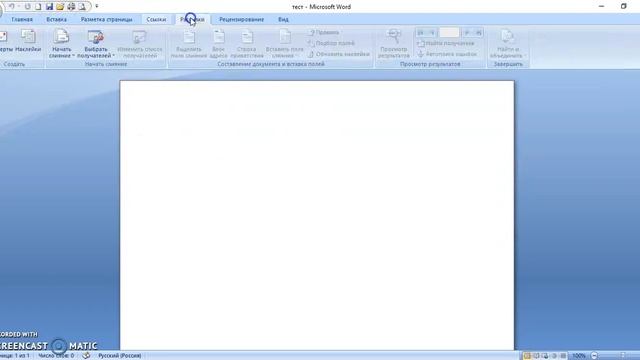Go to the Ссылки tab
Viewport: 640px width, 360px height.
(x=156, y=19)
